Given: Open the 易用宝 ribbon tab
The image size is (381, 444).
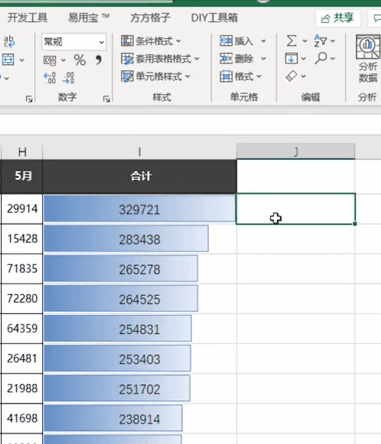Looking at the screenshot, I should click(x=89, y=18).
